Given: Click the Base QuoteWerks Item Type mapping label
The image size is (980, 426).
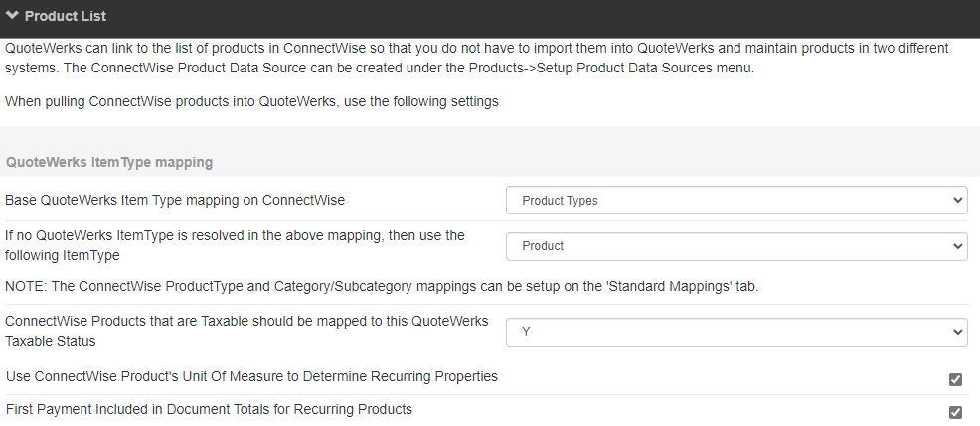Looking at the screenshot, I should [x=175, y=200].
